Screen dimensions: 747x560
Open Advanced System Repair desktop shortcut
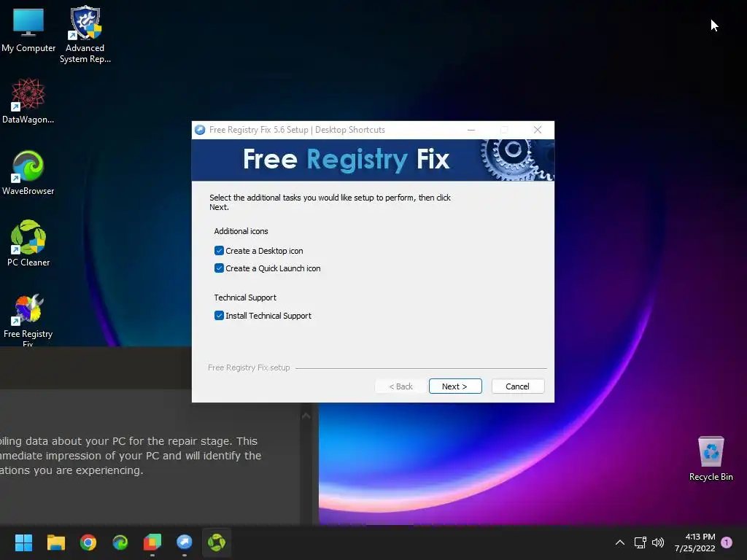85,34
